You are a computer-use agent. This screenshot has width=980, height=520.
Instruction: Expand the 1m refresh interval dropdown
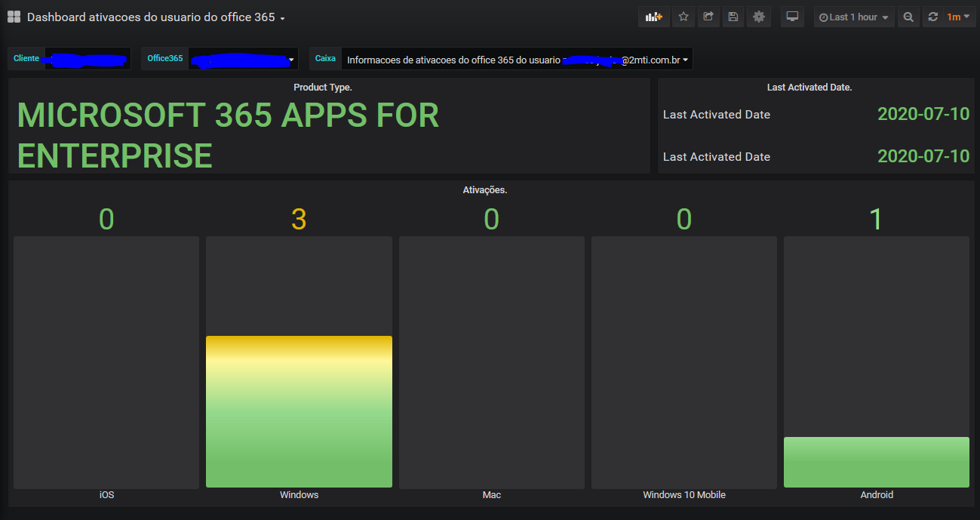pos(958,17)
